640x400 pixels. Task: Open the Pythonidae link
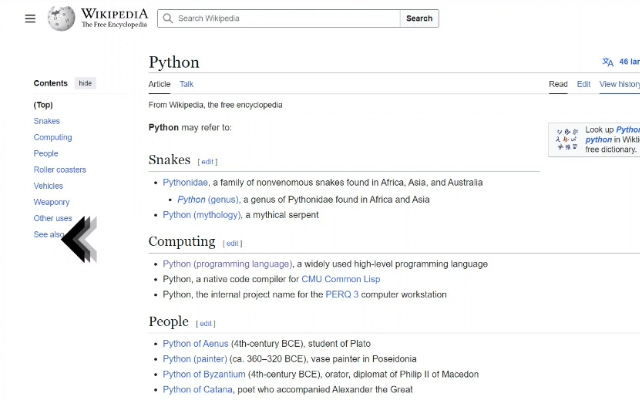[x=185, y=182]
